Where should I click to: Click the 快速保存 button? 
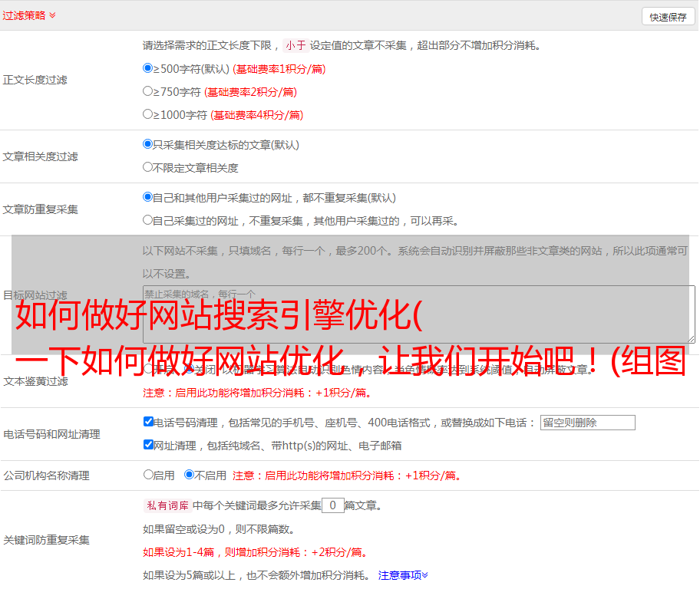[x=668, y=17]
